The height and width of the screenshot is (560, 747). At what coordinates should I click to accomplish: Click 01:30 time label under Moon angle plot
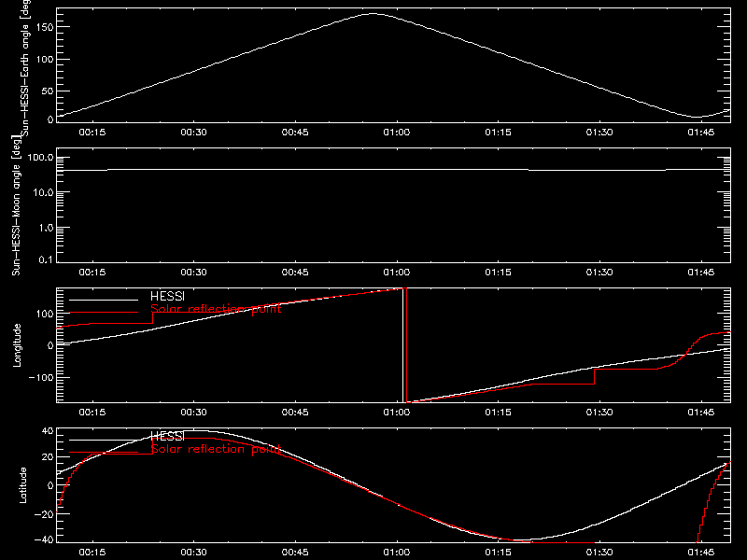pyautogui.click(x=599, y=273)
